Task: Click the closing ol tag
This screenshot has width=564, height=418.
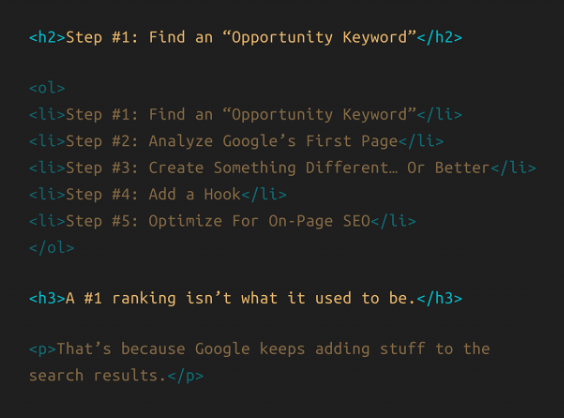Action: [52, 247]
